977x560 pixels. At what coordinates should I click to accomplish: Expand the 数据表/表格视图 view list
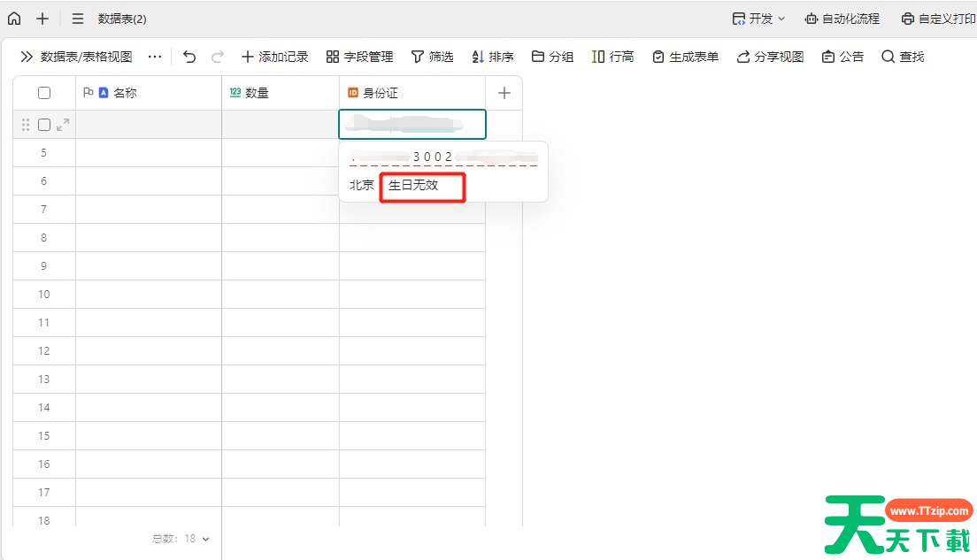pos(76,57)
